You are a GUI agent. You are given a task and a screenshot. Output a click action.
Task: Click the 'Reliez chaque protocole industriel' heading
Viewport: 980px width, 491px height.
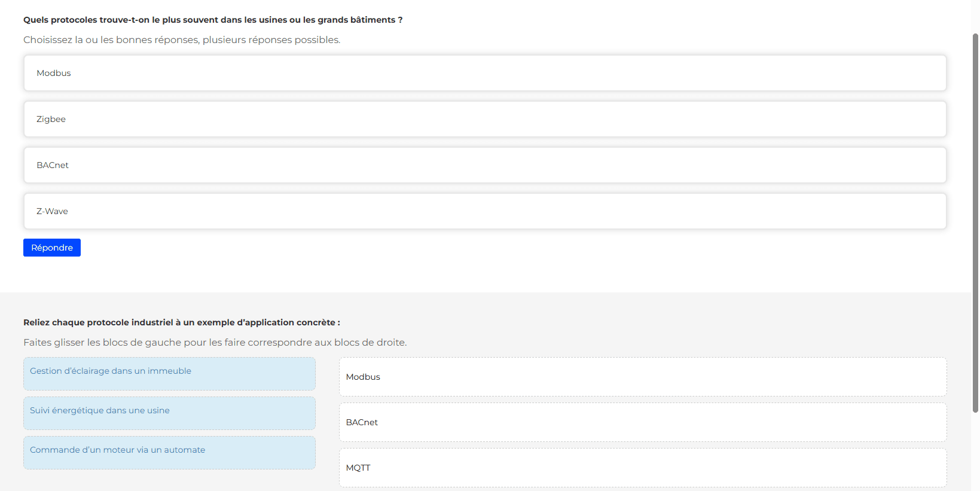(182, 322)
